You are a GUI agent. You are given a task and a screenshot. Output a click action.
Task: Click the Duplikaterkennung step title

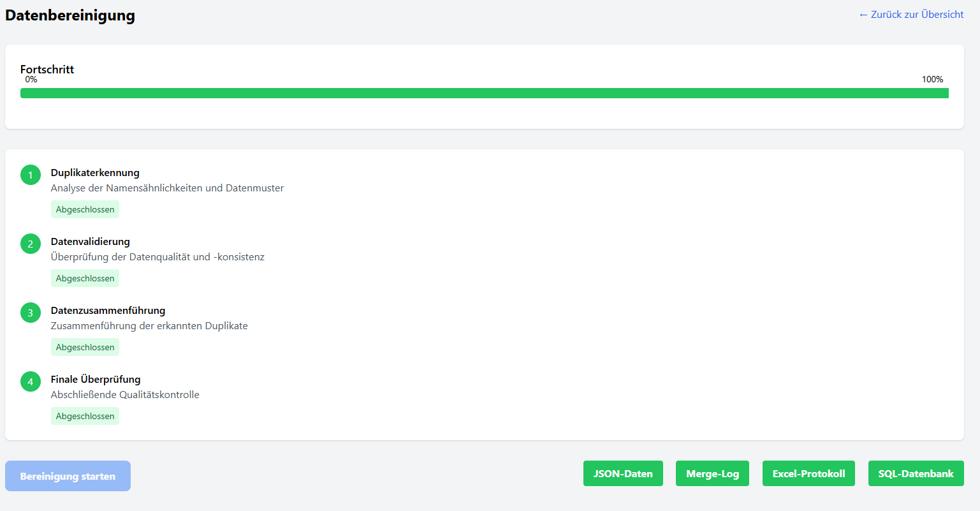95,172
